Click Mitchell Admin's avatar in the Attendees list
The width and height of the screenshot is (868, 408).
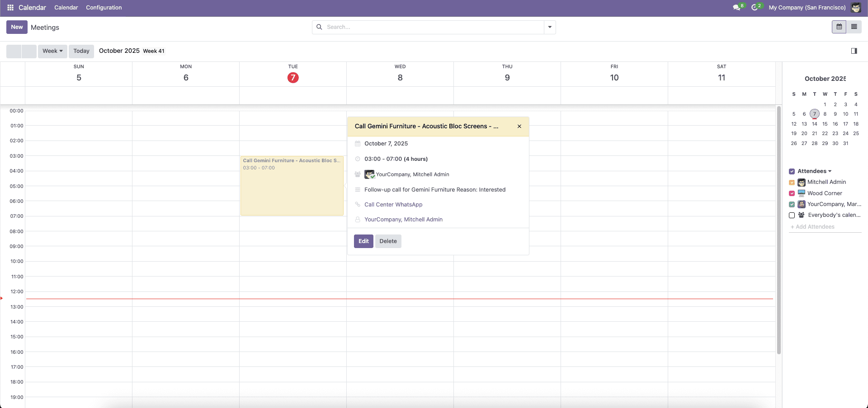[x=802, y=183]
